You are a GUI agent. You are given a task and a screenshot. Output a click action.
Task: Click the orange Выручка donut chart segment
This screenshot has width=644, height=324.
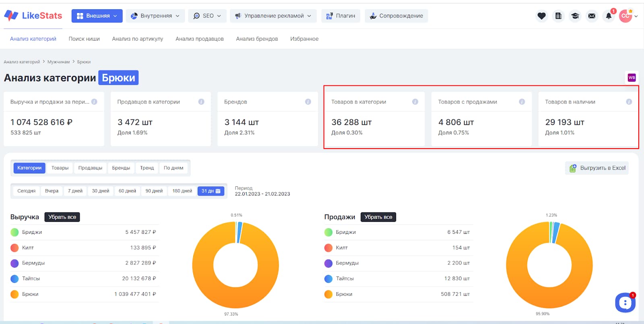pyautogui.click(x=235, y=298)
